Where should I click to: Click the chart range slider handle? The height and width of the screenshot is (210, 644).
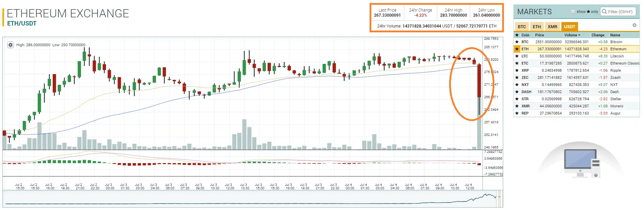499,199
